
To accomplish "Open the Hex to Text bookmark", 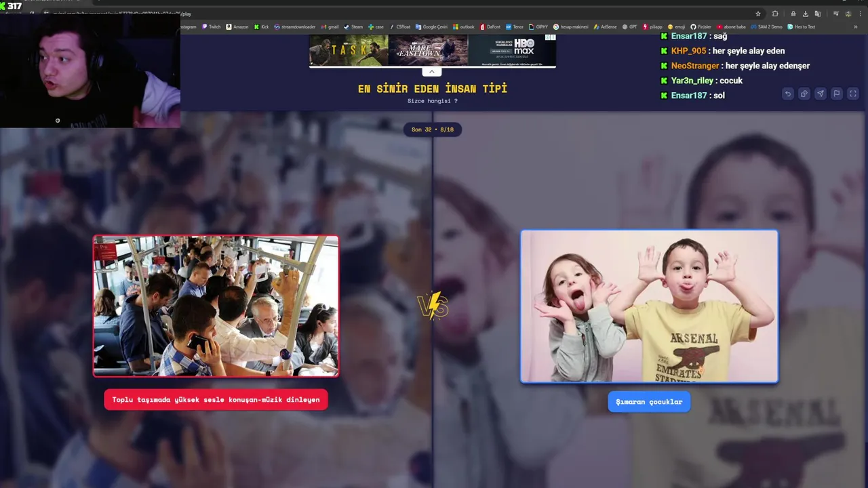I will tap(801, 27).
